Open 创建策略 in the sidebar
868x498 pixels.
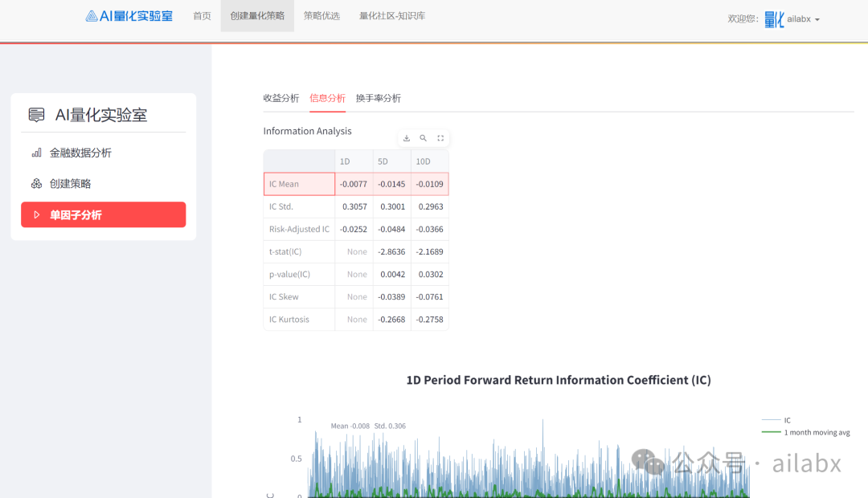[x=70, y=184]
